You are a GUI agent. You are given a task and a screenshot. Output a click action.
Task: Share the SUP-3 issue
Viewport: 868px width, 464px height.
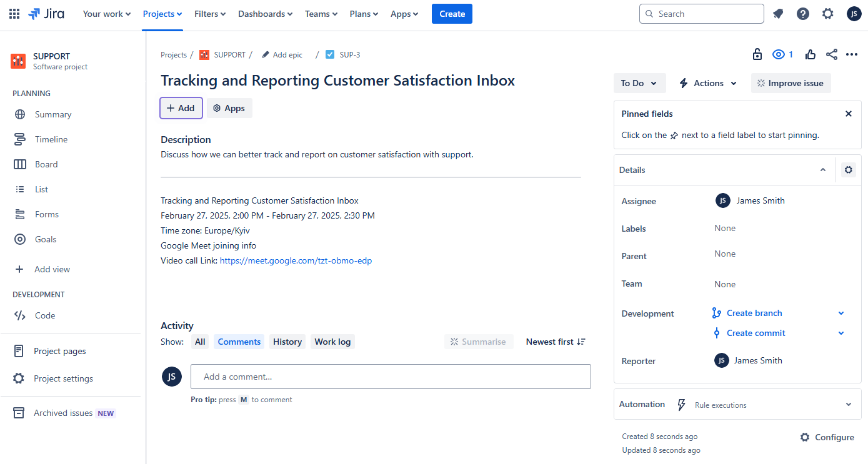click(x=831, y=54)
